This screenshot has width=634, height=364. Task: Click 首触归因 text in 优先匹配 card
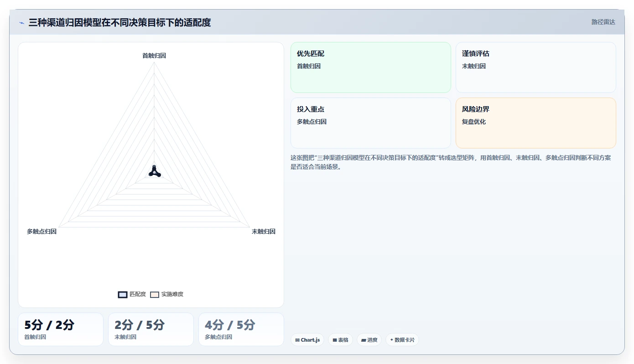(309, 66)
